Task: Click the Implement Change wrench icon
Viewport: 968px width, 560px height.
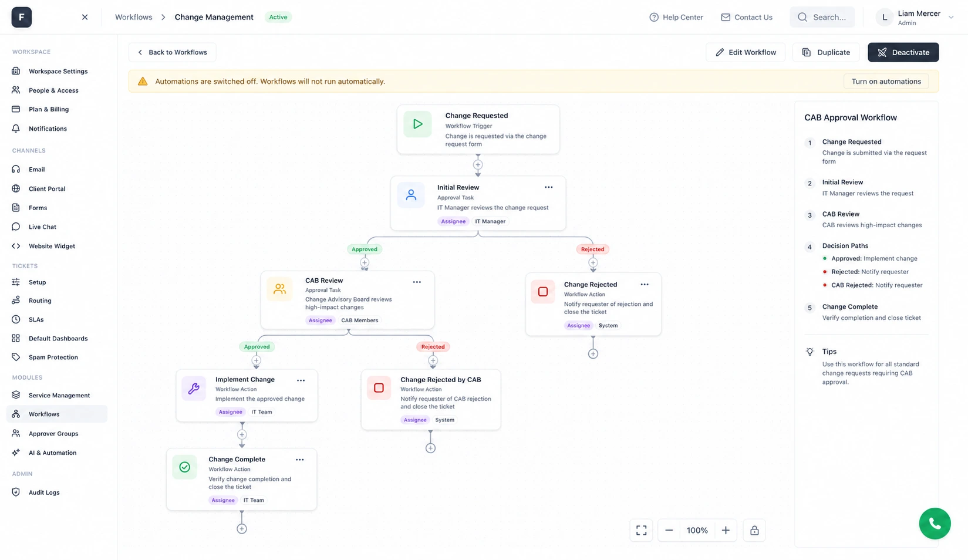Action: click(x=194, y=388)
